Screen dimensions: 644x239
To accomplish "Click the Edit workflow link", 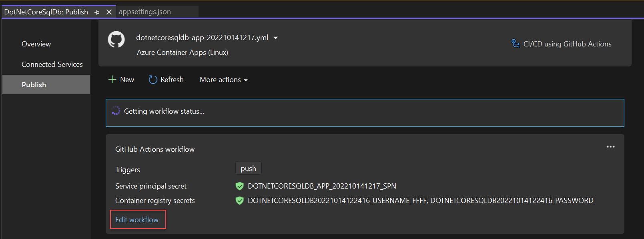I will 137,219.
